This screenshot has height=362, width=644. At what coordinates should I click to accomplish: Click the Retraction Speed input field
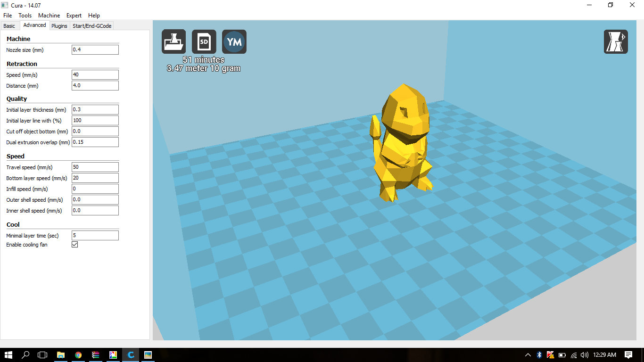click(95, 74)
